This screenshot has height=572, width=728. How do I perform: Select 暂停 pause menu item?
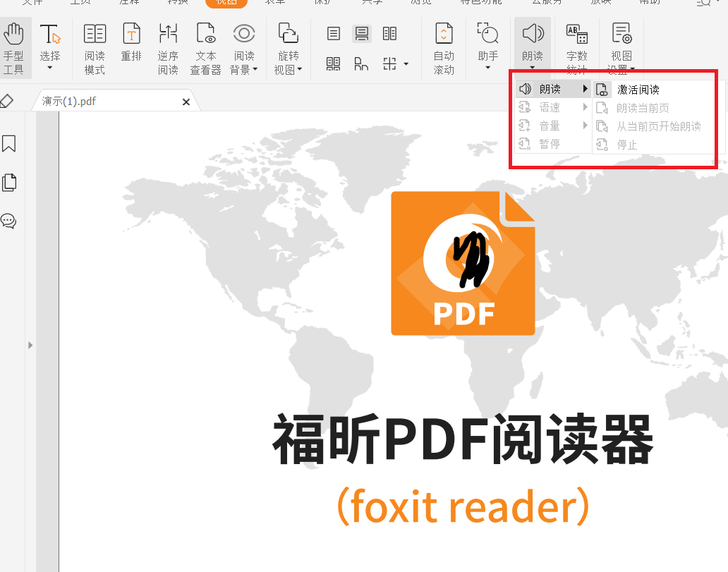click(553, 144)
